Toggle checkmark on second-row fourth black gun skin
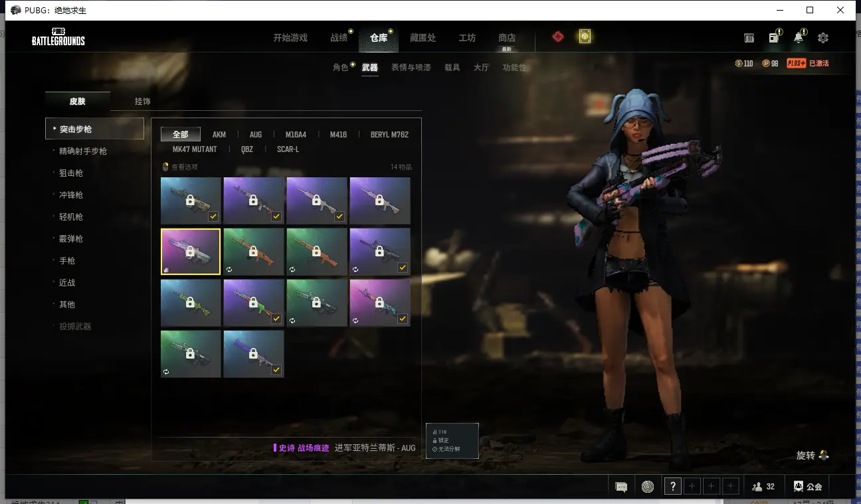Viewport: 861px width, 504px height. tap(403, 268)
